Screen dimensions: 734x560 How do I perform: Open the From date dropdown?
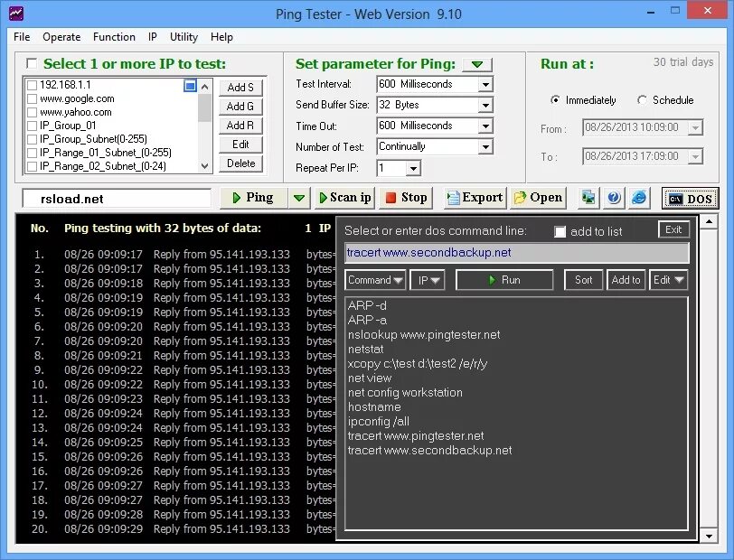point(696,127)
